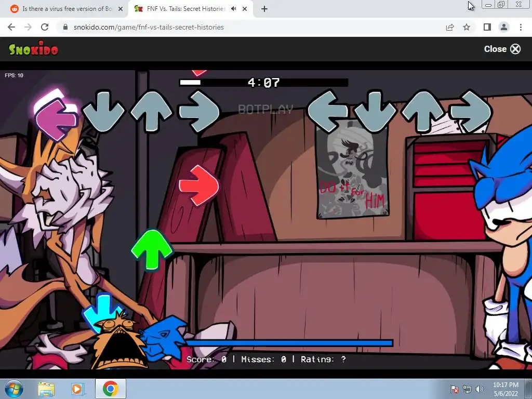Click the Snokido logo
The width and height of the screenshot is (532, 399).
[x=33, y=49]
